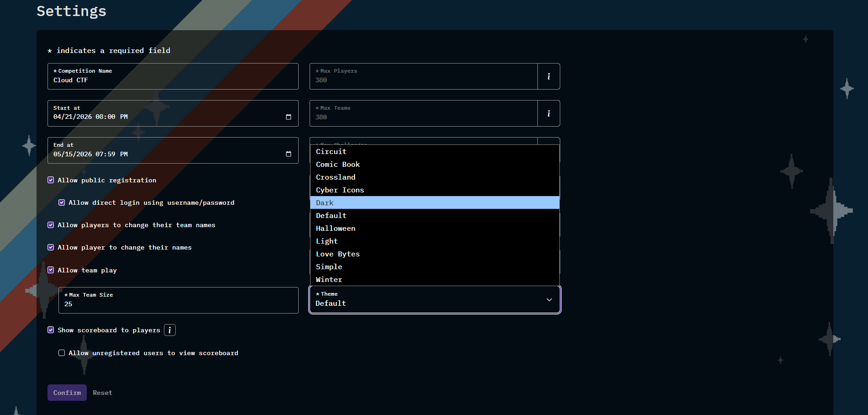
Task: Open the info icon beside Max Players
Action: click(548, 76)
